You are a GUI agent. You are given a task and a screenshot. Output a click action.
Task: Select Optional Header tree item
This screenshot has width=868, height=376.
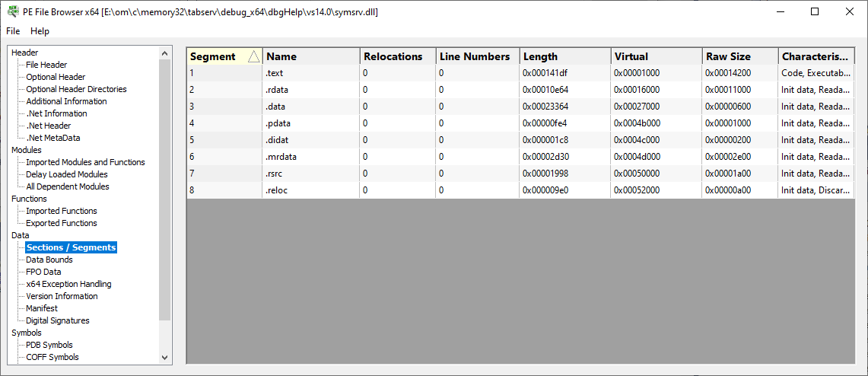56,77
